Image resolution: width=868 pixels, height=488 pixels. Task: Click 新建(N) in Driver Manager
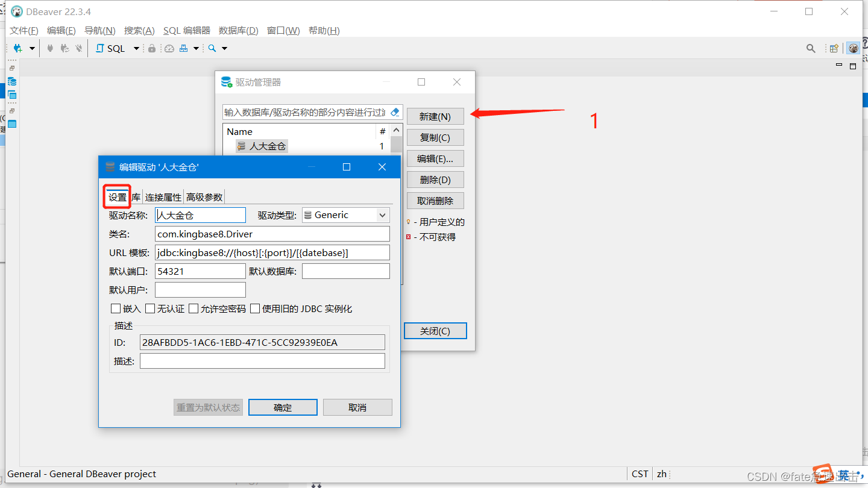click(x=435, y=116)
